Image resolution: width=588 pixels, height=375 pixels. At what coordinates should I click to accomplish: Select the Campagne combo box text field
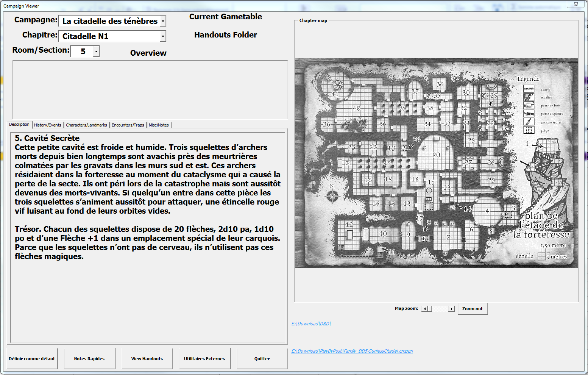pyautogui.click(x=109, y=21)
